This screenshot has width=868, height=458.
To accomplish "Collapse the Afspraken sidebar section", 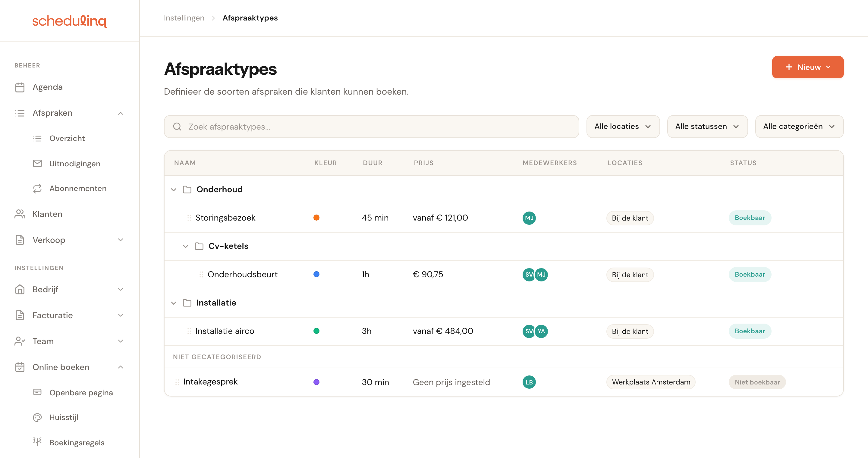I will coord(121,113).
